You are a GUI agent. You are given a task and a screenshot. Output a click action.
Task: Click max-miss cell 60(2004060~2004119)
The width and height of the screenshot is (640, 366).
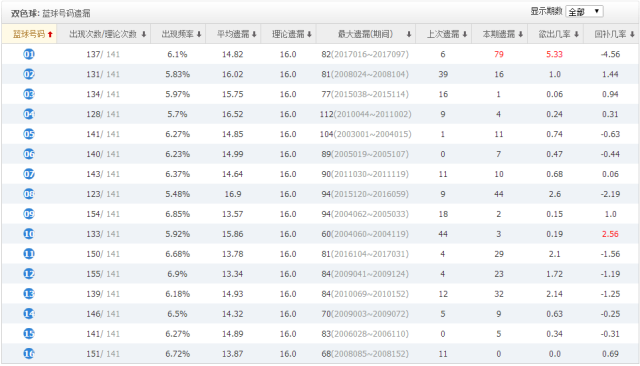[x=365, y=234]
